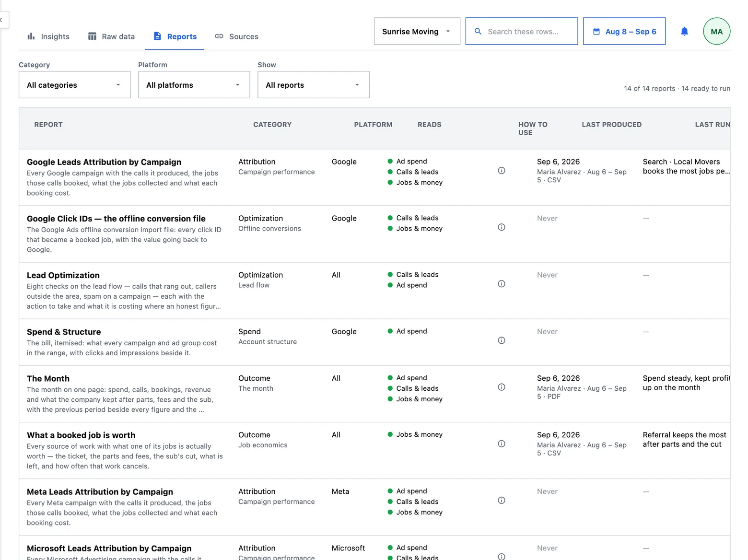Select the Reports tab
Viewport: 748px width, 560px height.
[x=175, y=36]
